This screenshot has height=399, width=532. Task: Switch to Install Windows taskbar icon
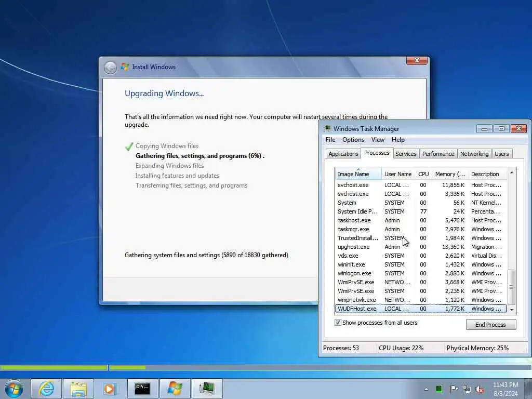(x=175, y=389)
